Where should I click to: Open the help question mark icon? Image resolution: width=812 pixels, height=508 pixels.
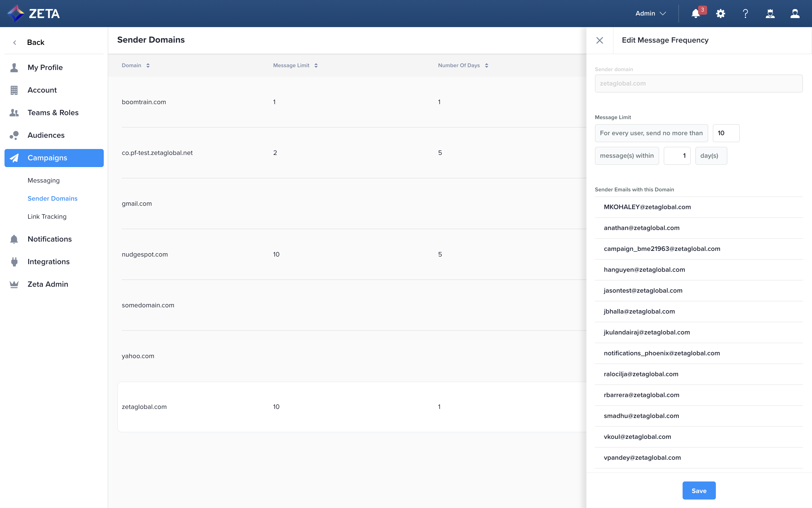(745, 14)
